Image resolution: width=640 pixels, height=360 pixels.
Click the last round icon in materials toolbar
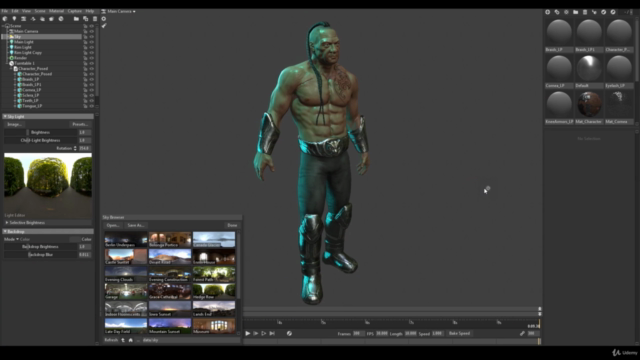613,12
